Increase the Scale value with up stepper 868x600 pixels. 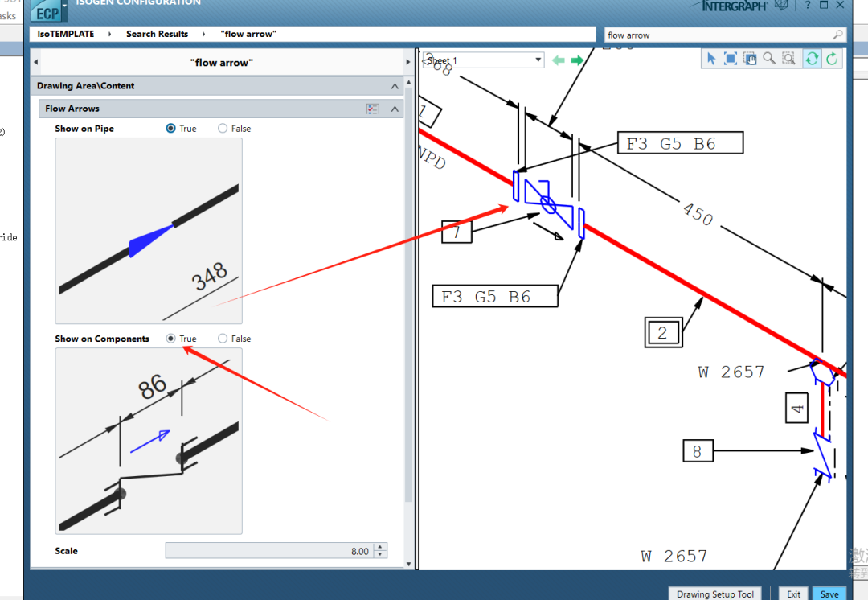[x=380, y=547]
